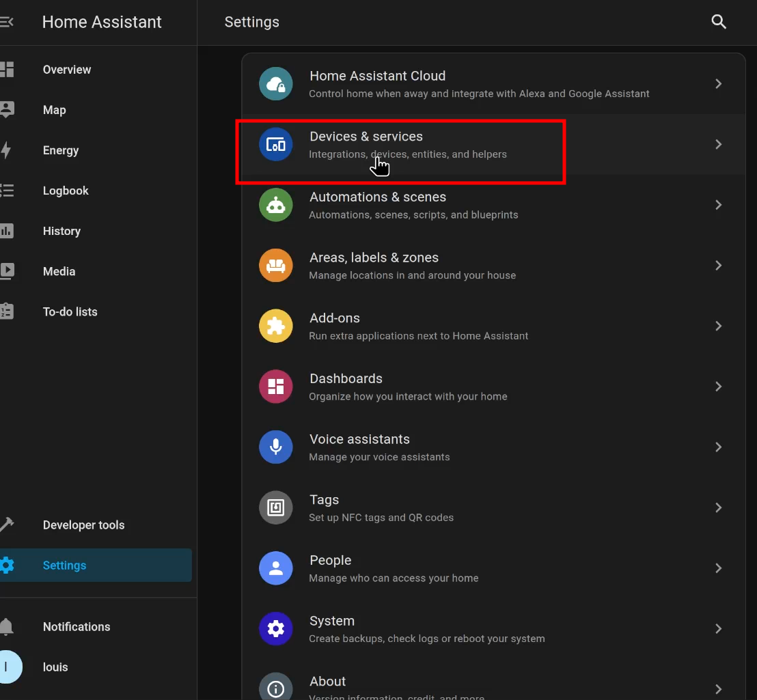Open Devices & services settings

tap(493, 144)
